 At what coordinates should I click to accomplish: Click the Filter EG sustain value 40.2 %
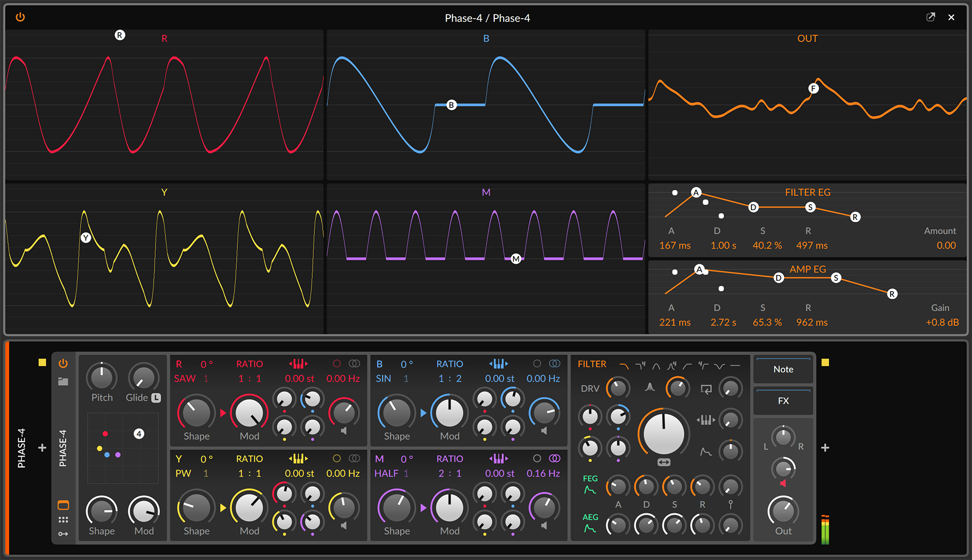tap(767, 246)
